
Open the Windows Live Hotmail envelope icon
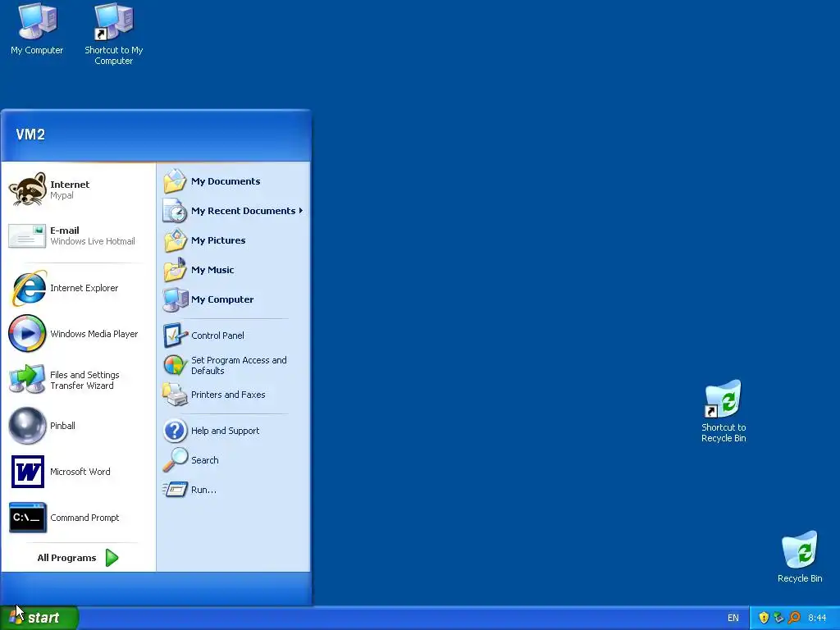tap(27, 235)
